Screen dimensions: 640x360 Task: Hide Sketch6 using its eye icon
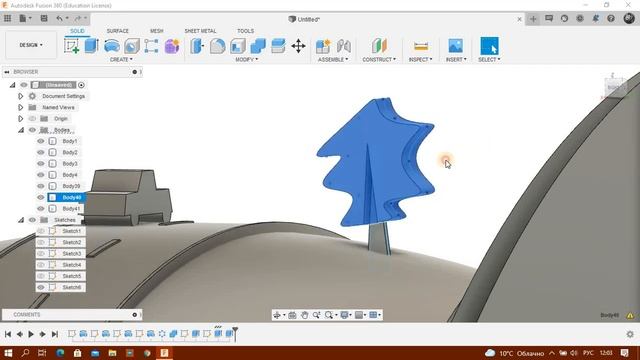pos(40,287)
